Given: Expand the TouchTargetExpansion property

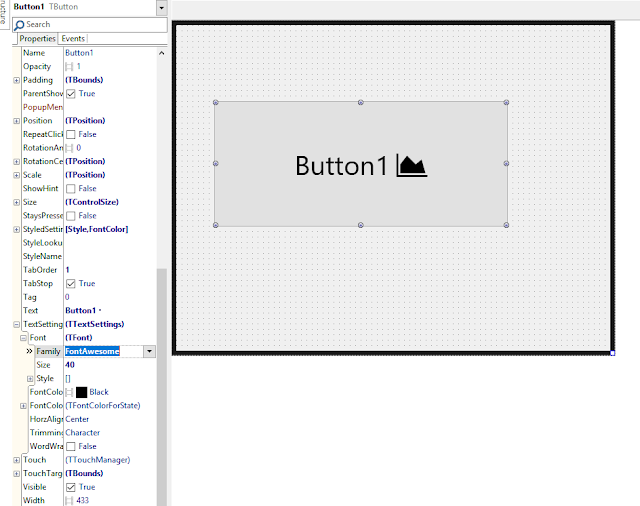Looking at the screenshot, I should pos(16,474).
